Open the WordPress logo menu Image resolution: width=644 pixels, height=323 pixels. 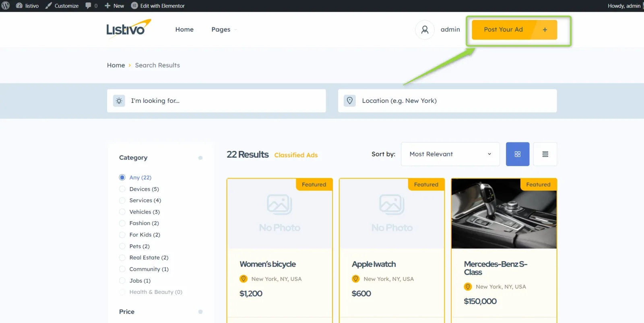pos(6,6)
